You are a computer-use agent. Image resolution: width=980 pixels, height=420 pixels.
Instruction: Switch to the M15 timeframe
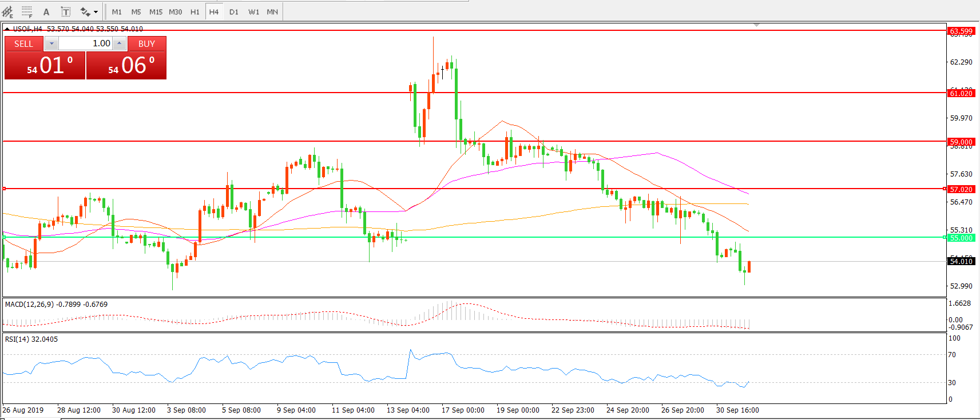[x=156, y=11]
